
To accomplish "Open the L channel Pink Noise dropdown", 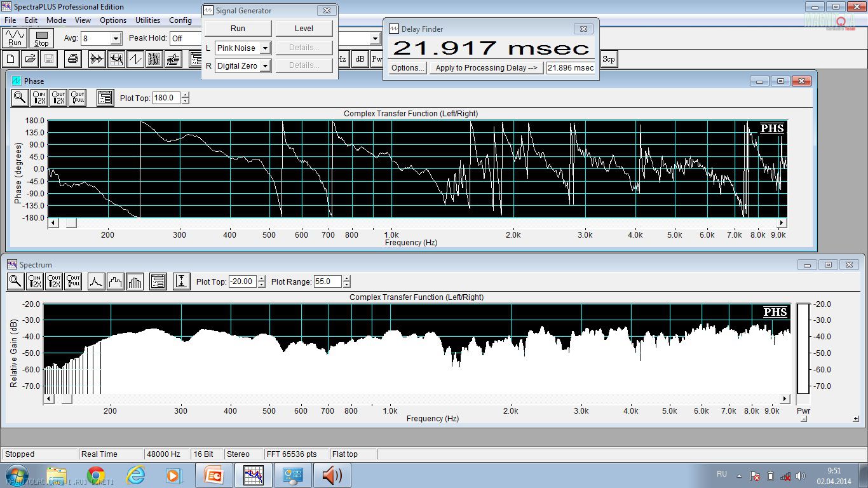I will coord(265,48).
